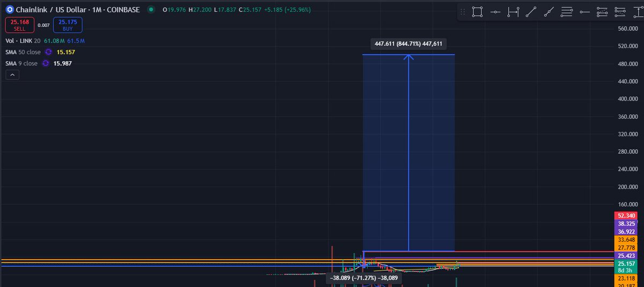Click the 400.000 price axis label

pos(627,99)
